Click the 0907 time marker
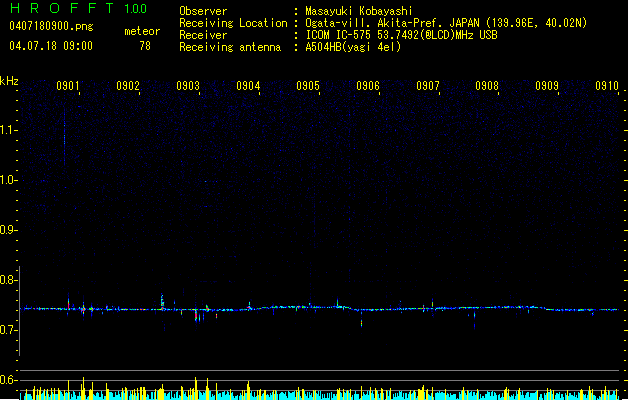The image size is (629, 400). 428,86
